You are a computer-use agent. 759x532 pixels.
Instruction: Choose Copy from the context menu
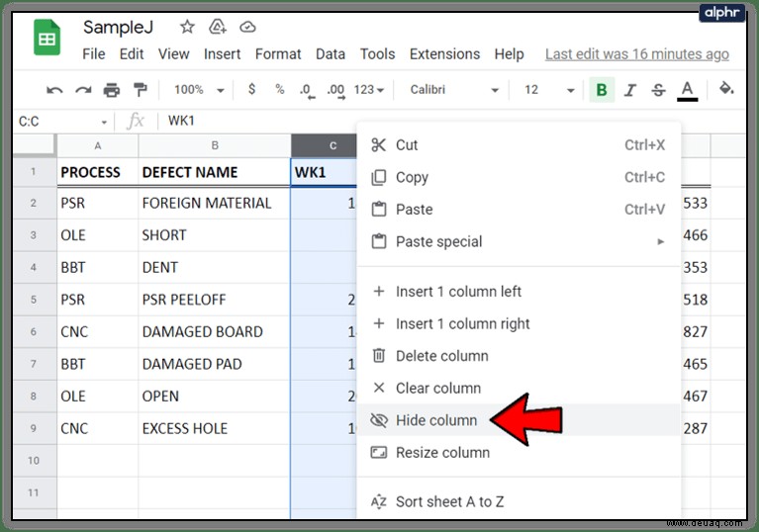(x=518, y=177)
